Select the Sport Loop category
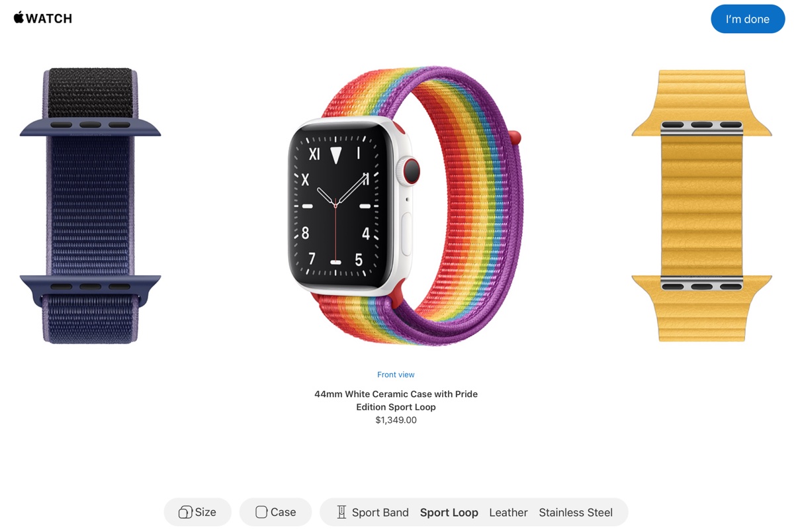This screenshot has width=794, height=532. (x=449, y=512)
